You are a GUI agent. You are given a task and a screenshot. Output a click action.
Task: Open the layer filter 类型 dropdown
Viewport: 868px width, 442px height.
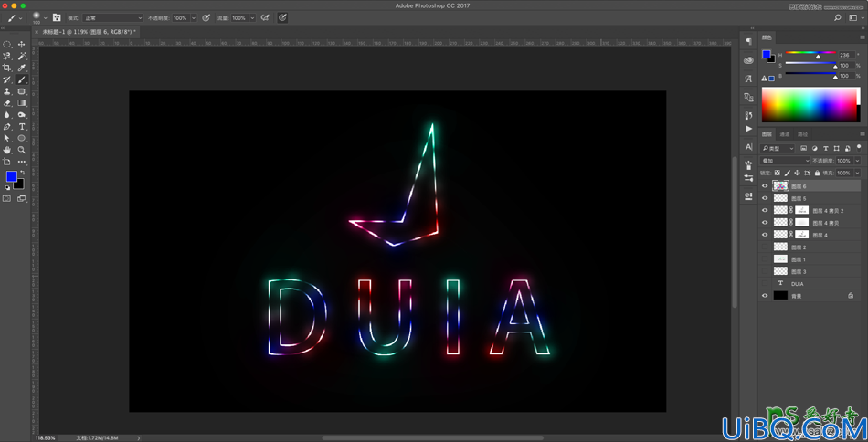pyautogui.click(x=778, y=148)
